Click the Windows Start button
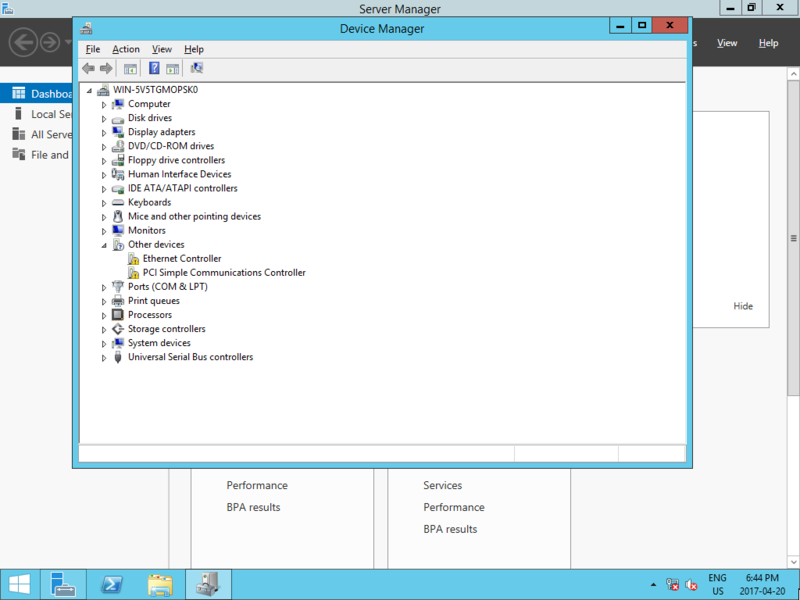Viewport: 800px width, 600px height. (x=19, y=584)
